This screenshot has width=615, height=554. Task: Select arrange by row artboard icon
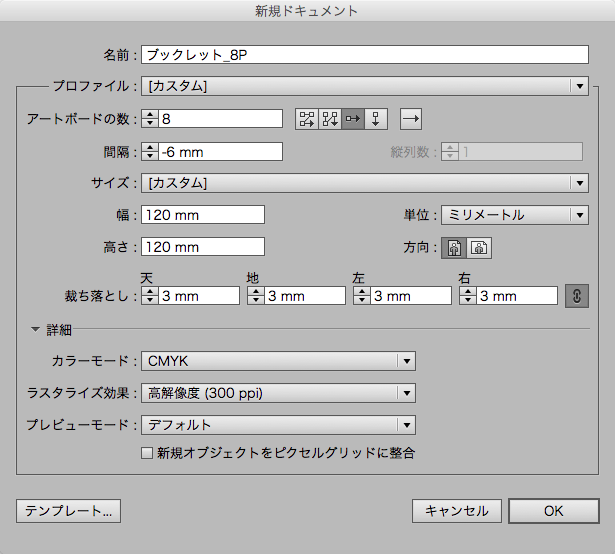[x=353, y=119]
